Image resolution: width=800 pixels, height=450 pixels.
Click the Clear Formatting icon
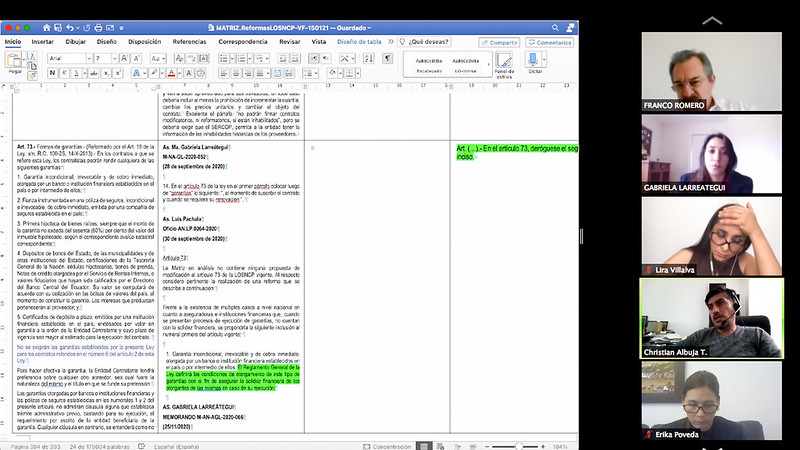(179, 59)
